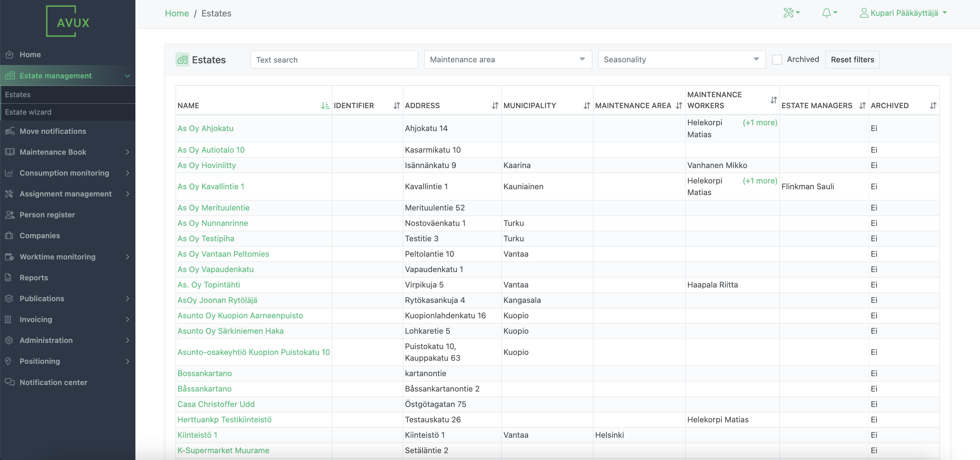Image resolution: width=980 pixels, height=460 pixels.
Task: Open Companies using its briefcase icon
Action: click(10, 235)
